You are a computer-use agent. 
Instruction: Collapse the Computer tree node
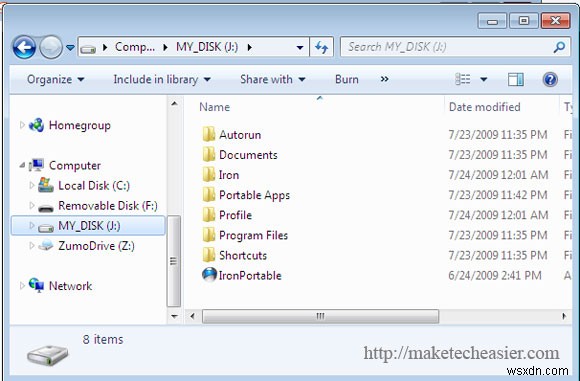coord(23,165)
